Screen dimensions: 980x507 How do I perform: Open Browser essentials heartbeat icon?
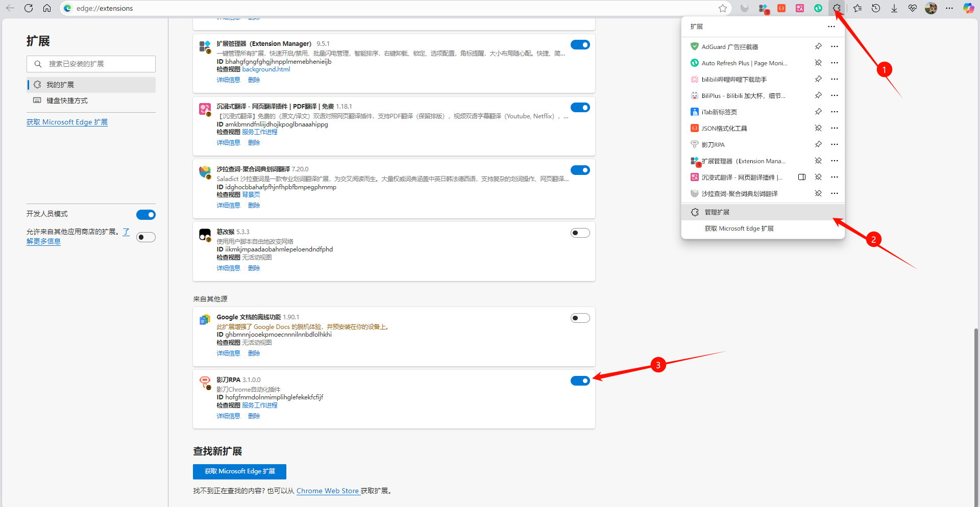click(913, 8)
